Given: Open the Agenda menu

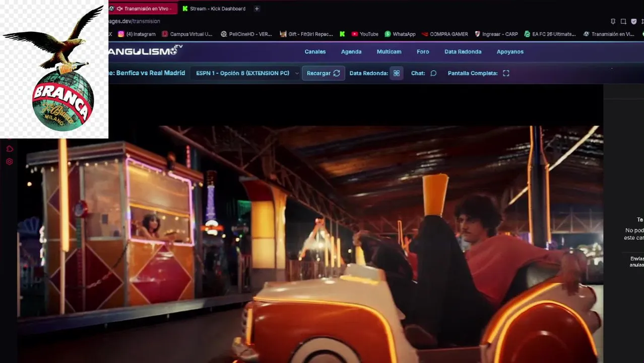Looking at the screenshot, I should (351, 51).
